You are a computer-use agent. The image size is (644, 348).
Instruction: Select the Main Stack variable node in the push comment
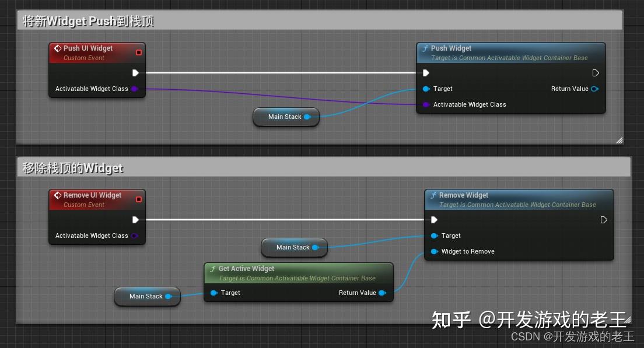(286, 117)
